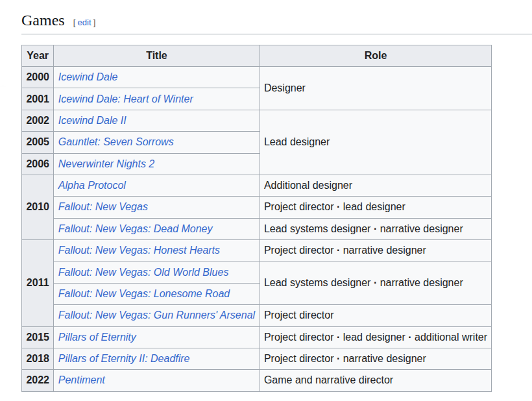Follow the Icewind Dale II link
Image resolution: width=532 pixels, height=401 pixels.
[92, 121]
